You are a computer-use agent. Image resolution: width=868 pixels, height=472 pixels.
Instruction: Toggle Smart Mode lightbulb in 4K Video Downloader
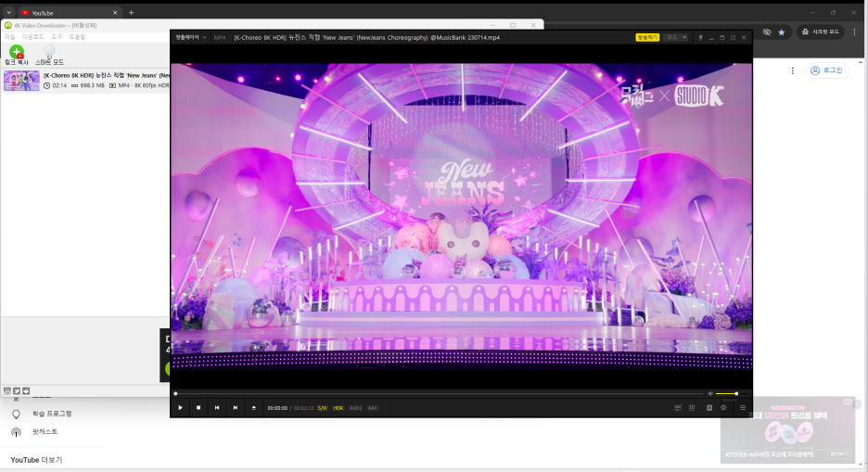click(49, 56)
